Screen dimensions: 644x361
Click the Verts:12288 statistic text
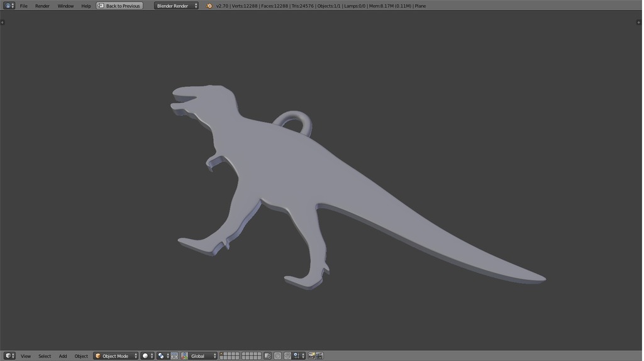pos(245,6)
